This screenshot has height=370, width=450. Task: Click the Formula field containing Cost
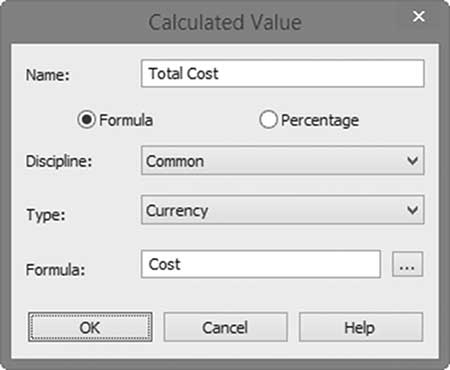click(261, 264)
